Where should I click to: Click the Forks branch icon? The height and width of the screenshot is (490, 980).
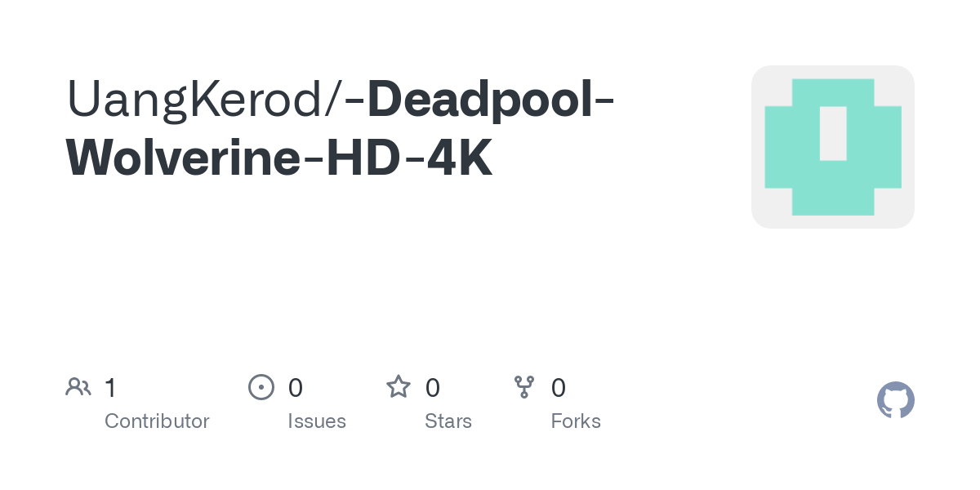pos(524,387)
